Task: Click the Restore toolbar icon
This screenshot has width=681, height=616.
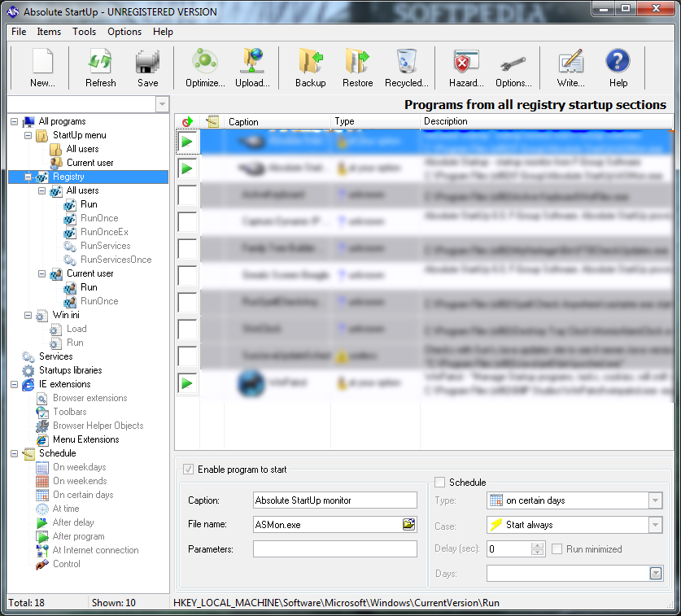Action: (x=357, y=68)
